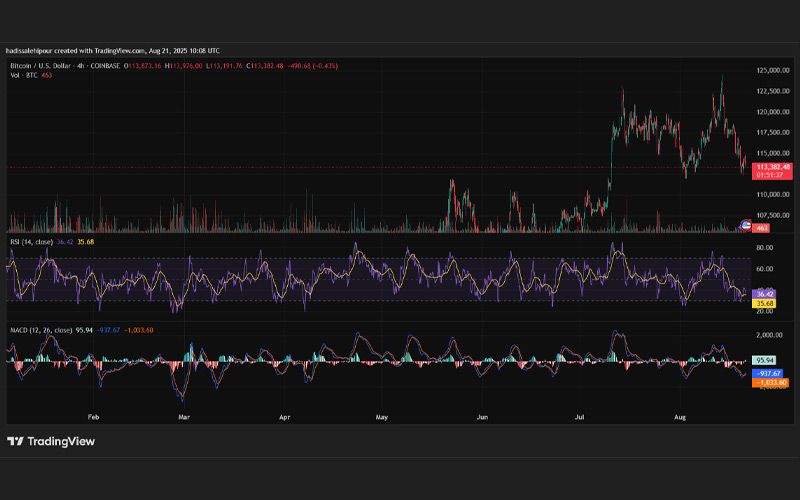Click the 'Vol · BTC' volume indicator label
The height and width of the screenshot is (500, 800).
(24, 75)
